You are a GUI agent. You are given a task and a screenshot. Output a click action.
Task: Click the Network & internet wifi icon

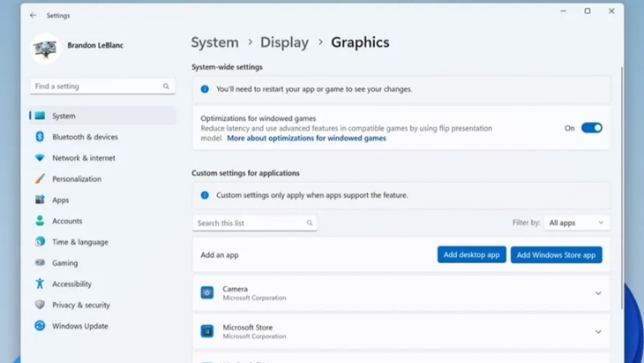coord(40,158)
